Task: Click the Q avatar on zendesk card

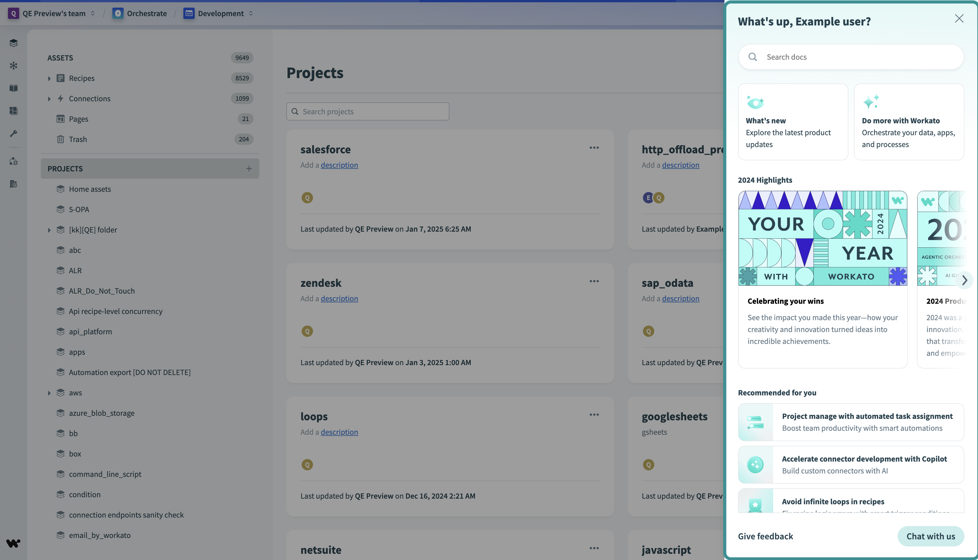Action: pos(307,331)
